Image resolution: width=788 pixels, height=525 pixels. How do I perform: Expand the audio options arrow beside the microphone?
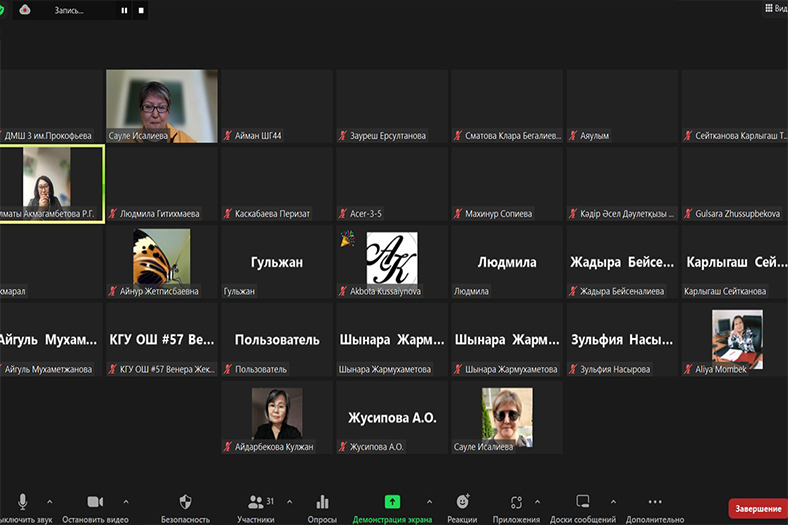point(52,501)
